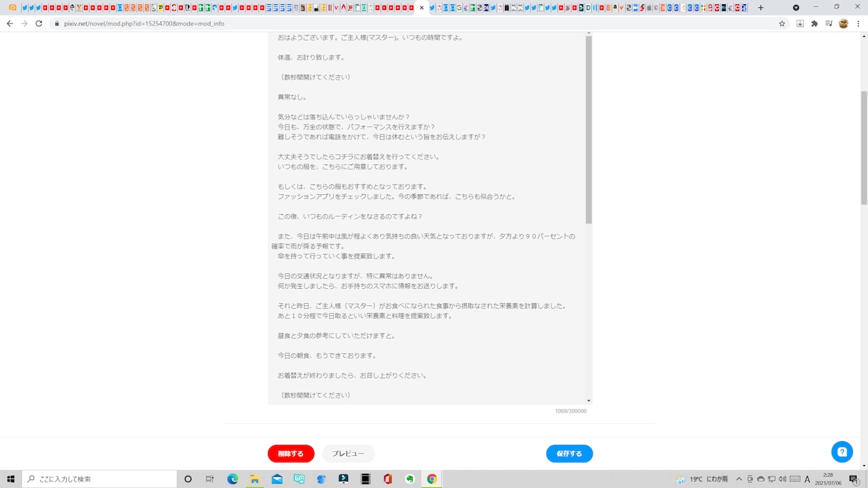Open the プレビュー preview button
868x488 pixels.
[x=348, y=454]
